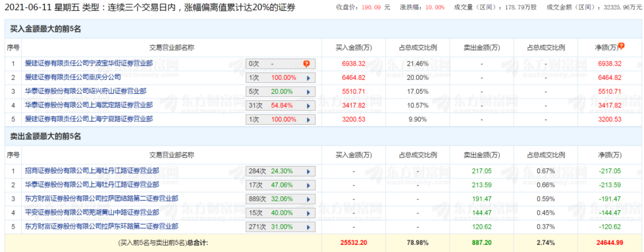The width and height of the screenshot is (644, 252).
Task: Expand stats arrow for 东方财富拉萨东环路第二
Action: click(x=308, y=227)
